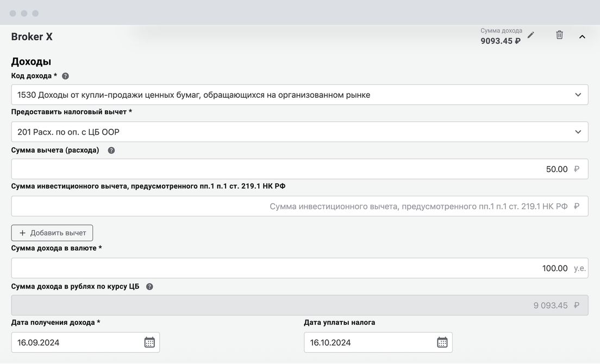Click the empty инвестиционного вычета amount field
This screenshot has width=600, height=364.
(x=299, y=206)
